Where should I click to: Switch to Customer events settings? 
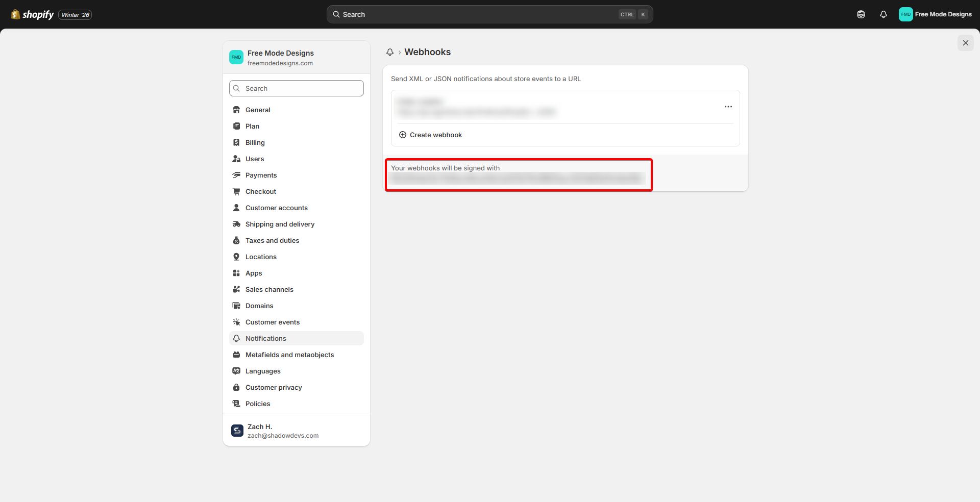[272, 322]
